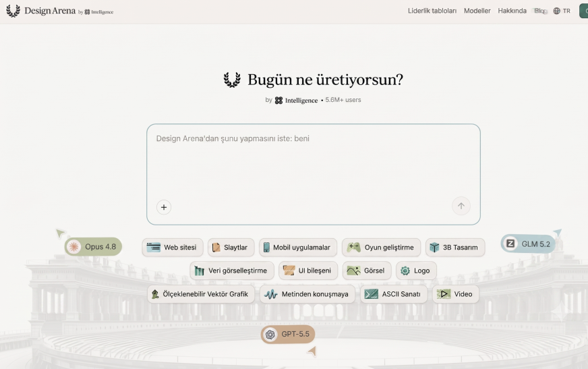The height and width of the screenshot is (369, 588).
Task: Click the header Intelligence brand link
Action: 99,12
